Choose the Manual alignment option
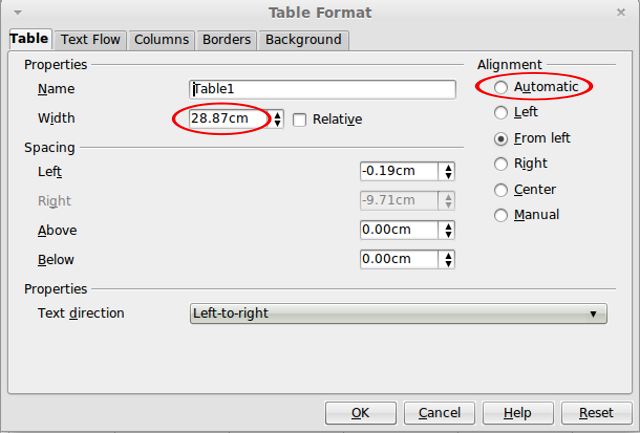Viewport: 640px width, 433px height. [501, 215]
